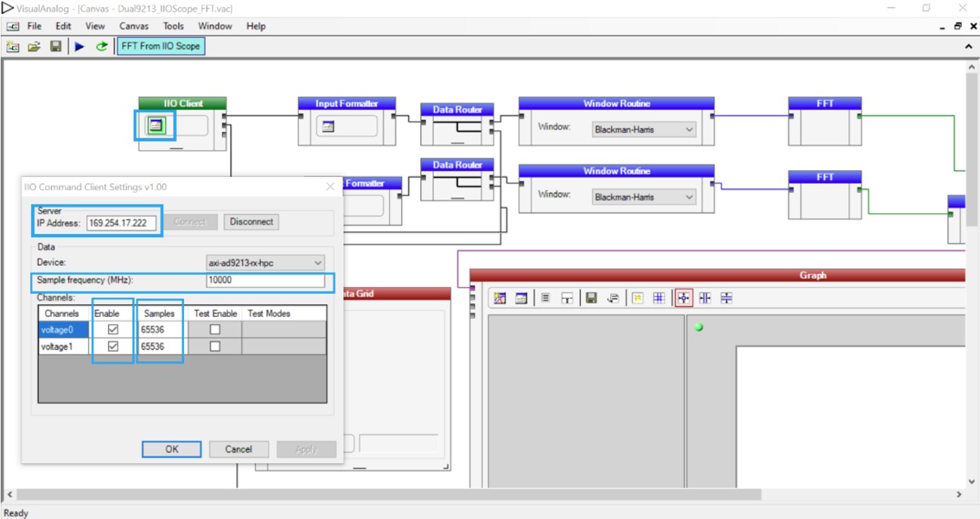Click the save graph data icon

click(x=591, y=297)
